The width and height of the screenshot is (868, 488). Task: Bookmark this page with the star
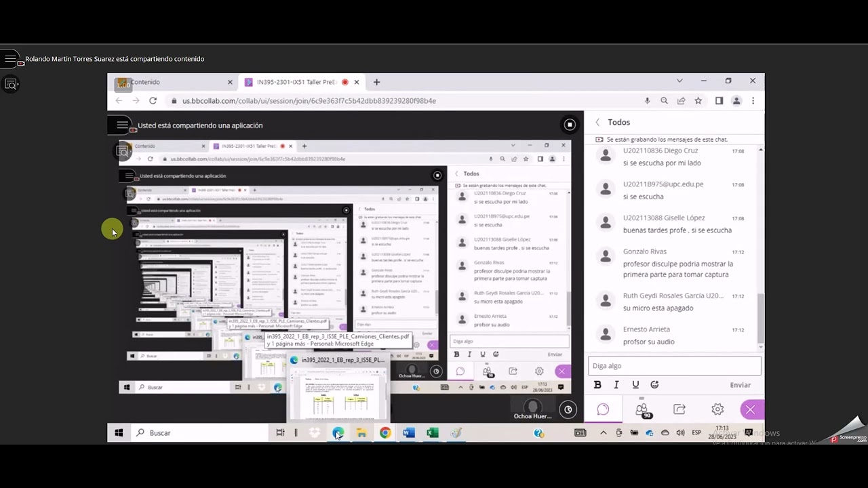pyautogui.click(x=698, y=100)
